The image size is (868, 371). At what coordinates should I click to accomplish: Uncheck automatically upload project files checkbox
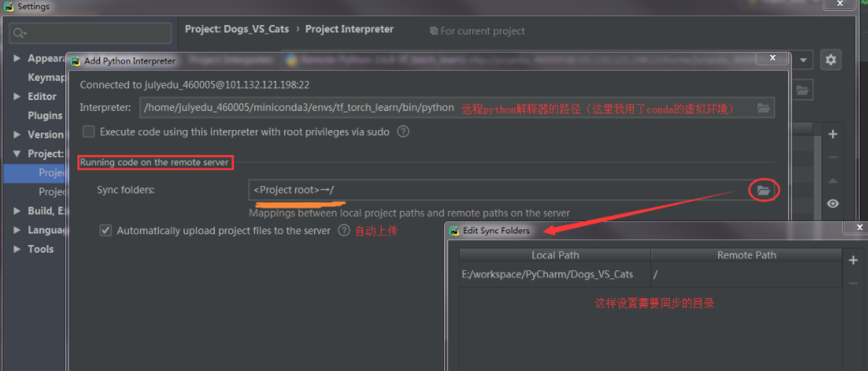pyautogui.click(x=106, y=231)
